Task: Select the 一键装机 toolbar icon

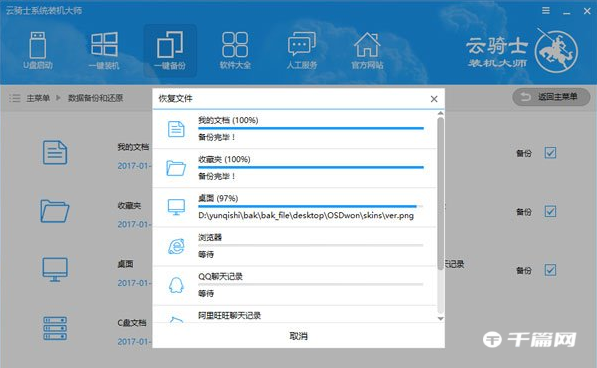Action: 104,51
